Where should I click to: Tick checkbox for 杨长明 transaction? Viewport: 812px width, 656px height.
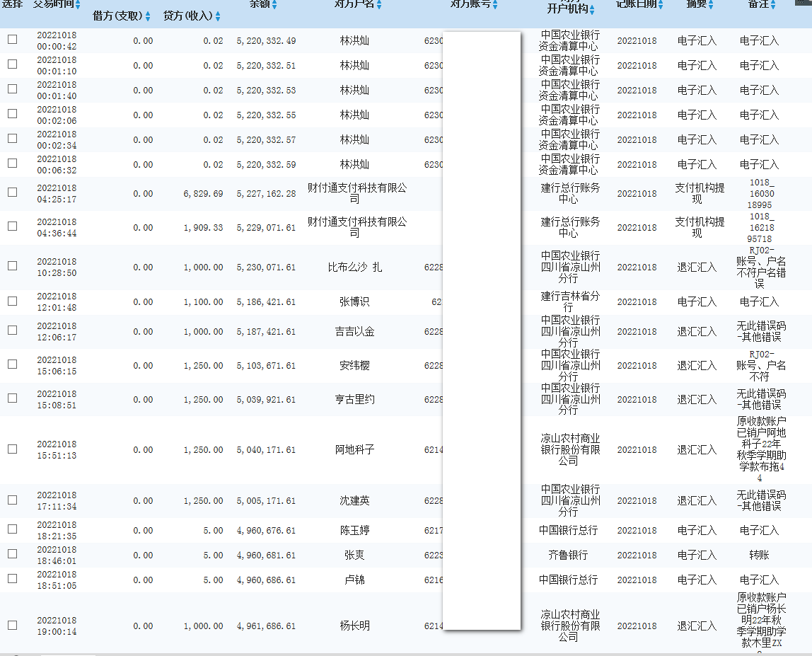click(x=13, y=625)
